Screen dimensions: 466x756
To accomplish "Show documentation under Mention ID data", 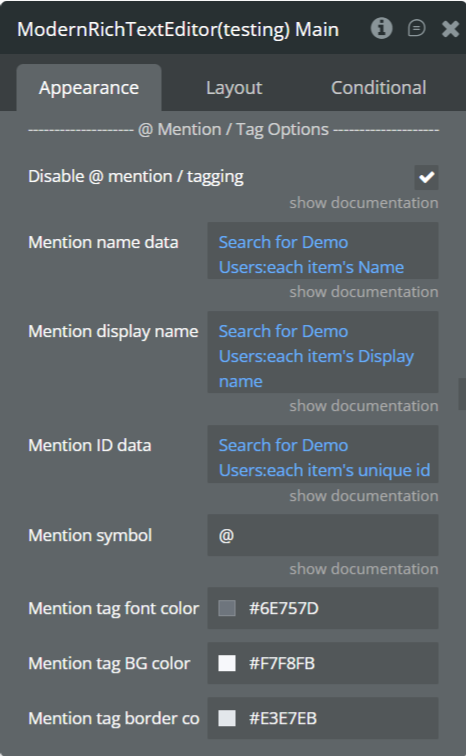I will 364,496.
